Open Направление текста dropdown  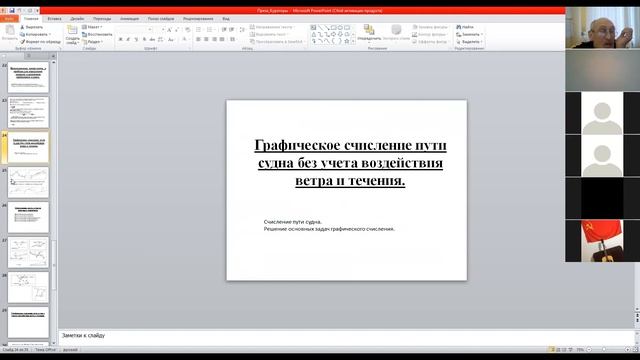click(x=272, y=27)
